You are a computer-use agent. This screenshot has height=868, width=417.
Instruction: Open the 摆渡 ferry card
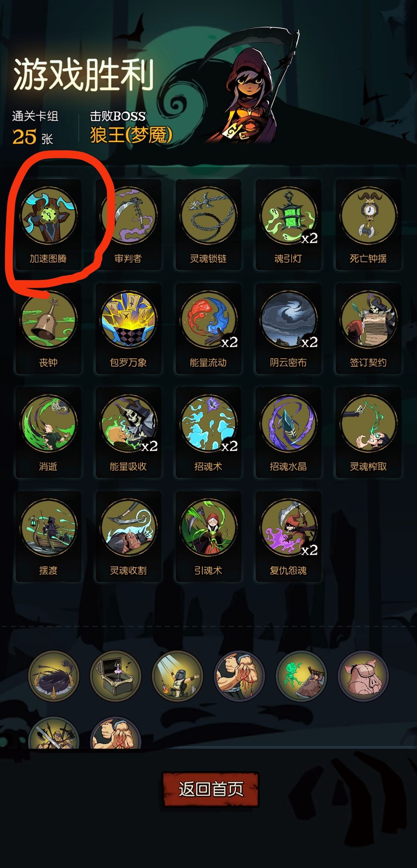(48, 536)
